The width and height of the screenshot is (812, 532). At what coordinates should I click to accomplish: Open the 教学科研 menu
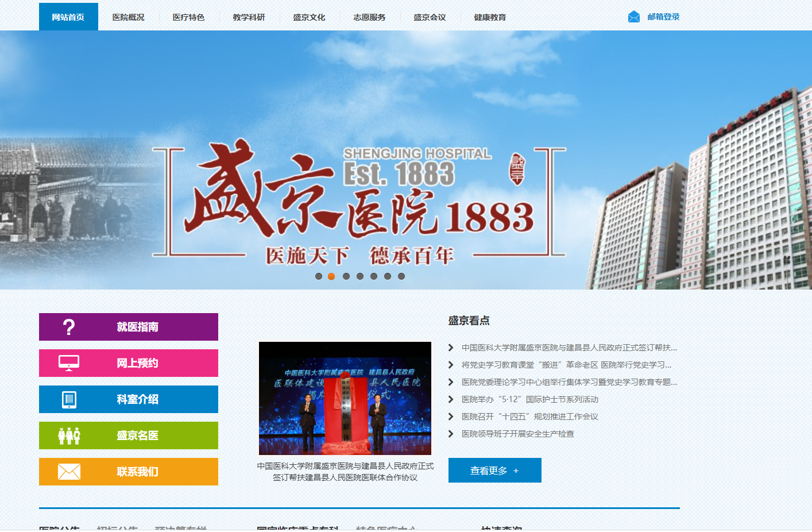point(249,17)
